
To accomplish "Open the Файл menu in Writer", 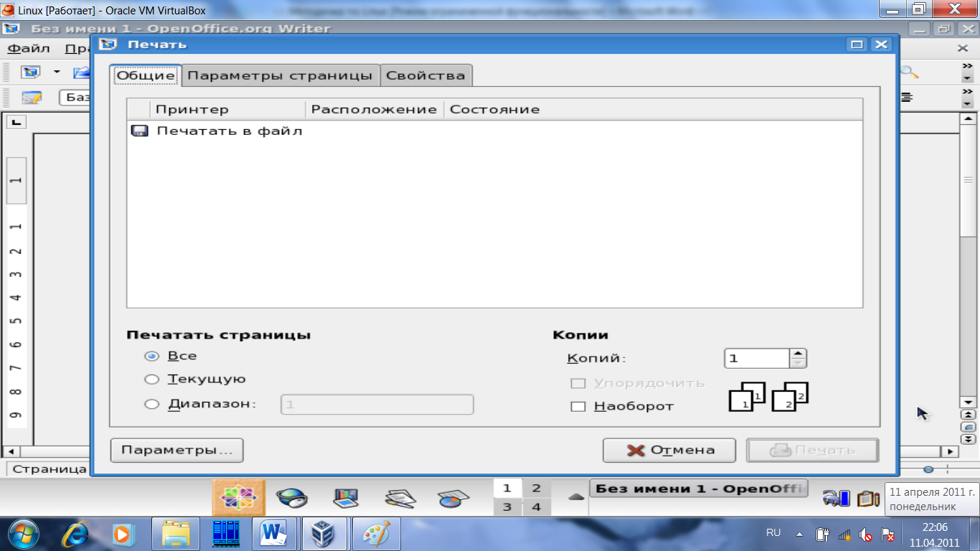I will [29, 49].
